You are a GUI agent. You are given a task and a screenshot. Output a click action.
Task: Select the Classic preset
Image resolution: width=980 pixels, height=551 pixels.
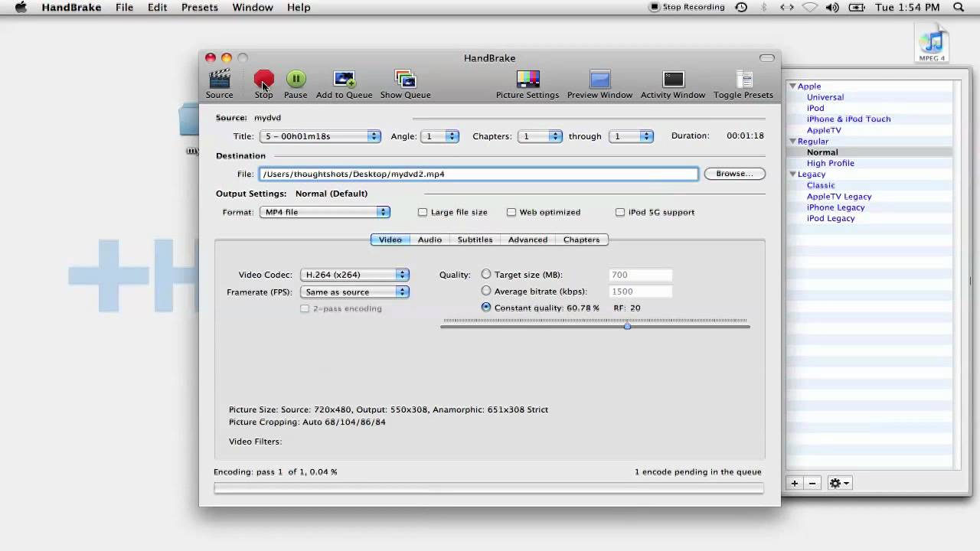[820, 185]
